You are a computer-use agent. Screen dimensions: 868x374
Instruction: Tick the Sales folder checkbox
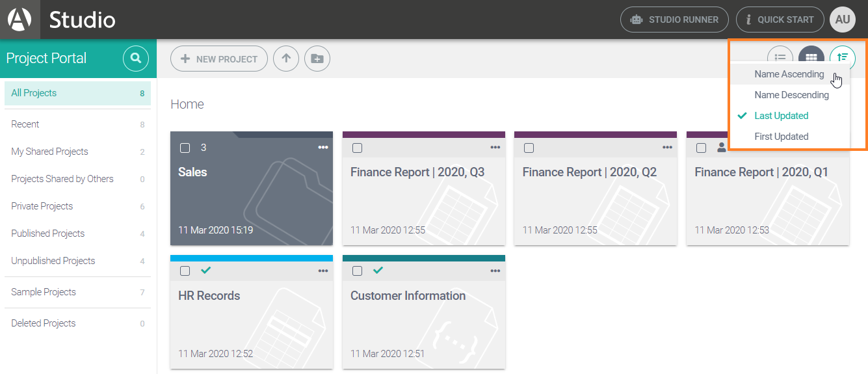pos(185,148)
